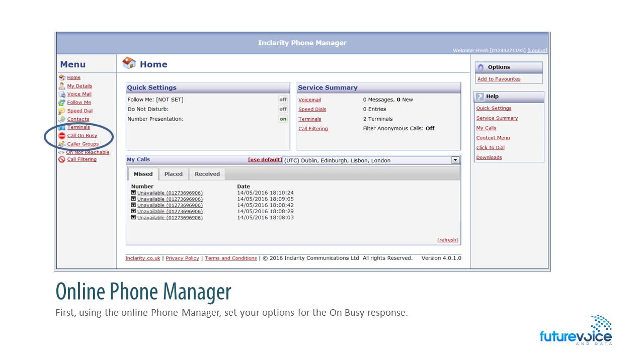This screenshot has height=362, width=644.
Task: Click the Home house icon in Menu
Action: tap(62, 77)
